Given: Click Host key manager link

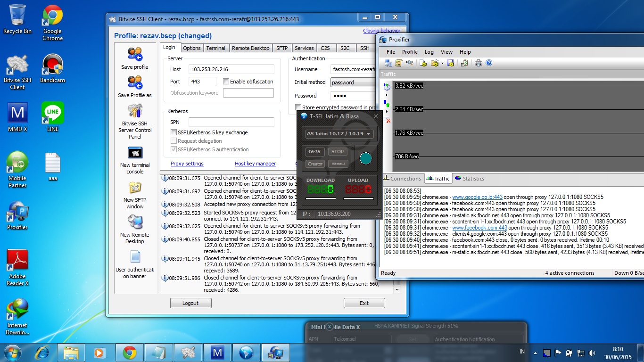Looking at the screenshot, I should pyautogui.click(x=256, y=164).
